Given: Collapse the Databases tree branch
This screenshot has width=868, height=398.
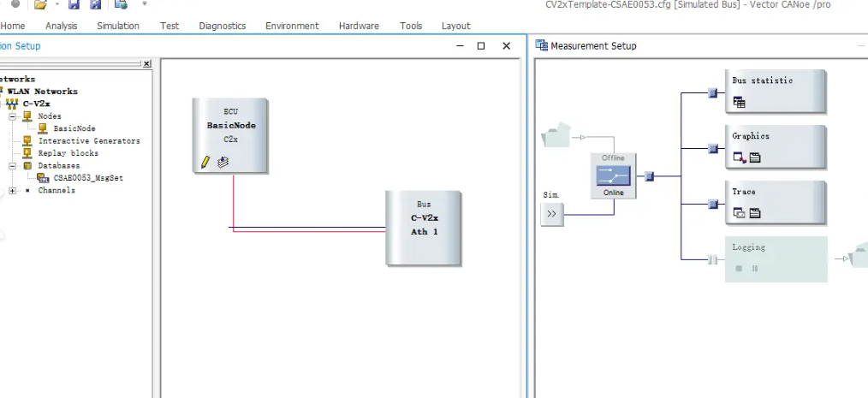Looking at the screenshot, I should point(12,165).
